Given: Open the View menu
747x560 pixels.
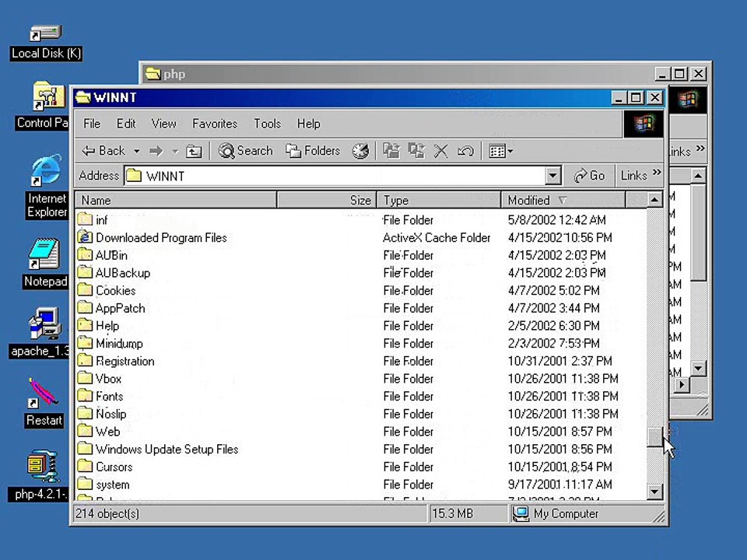Looking at the screenshot, I should pos(164,124).
